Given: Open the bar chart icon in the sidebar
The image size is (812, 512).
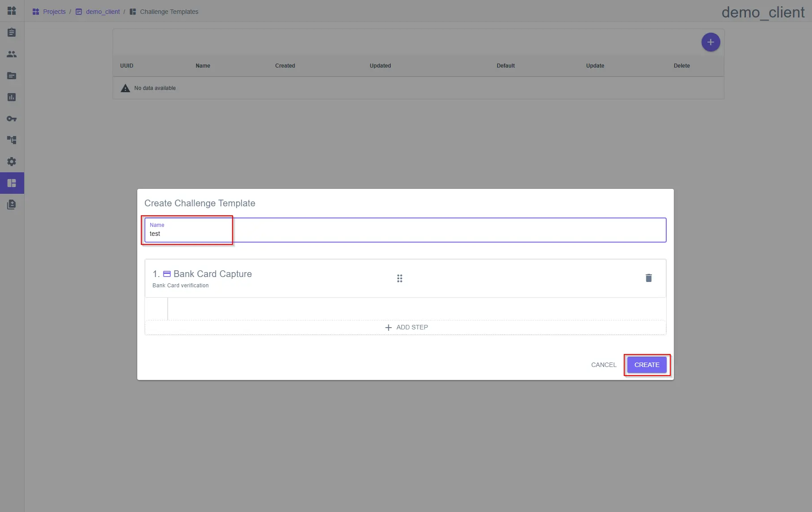Looking at the screenshot, I should pyautogui.click(x=12, y=97).
